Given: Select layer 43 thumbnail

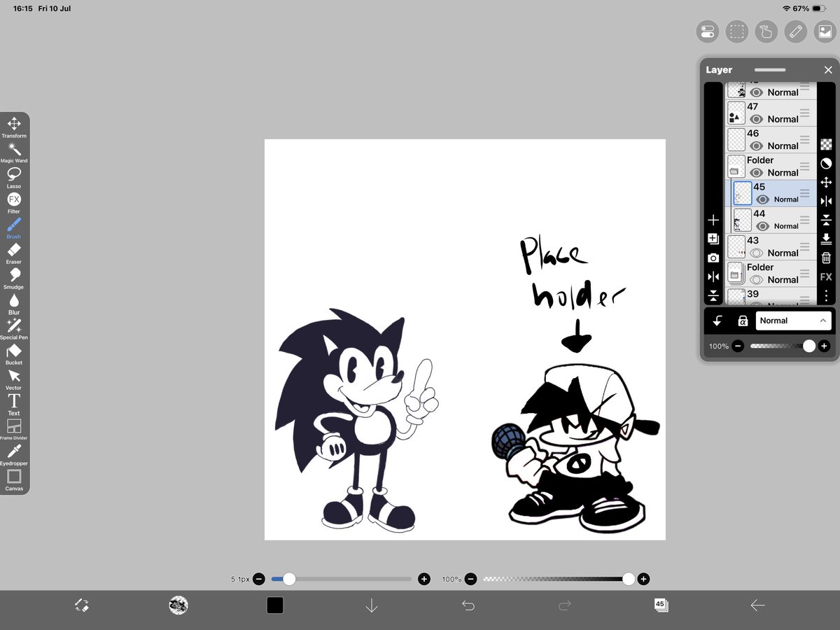Looking at the screenshot, I should coord(736,246).
